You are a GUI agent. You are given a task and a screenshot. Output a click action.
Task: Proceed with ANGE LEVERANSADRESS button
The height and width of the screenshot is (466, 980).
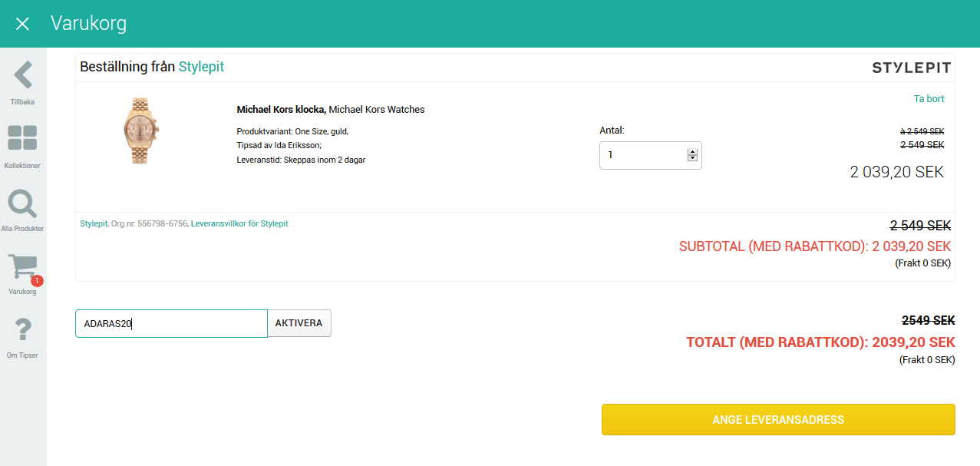[x=778, y=420]
